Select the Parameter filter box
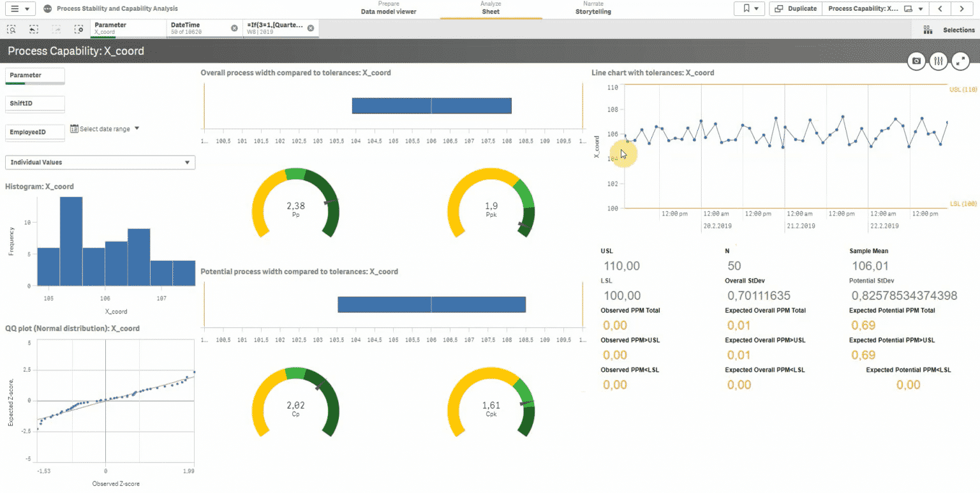This screenshot has width=980, height=493. tap(35, 75)
